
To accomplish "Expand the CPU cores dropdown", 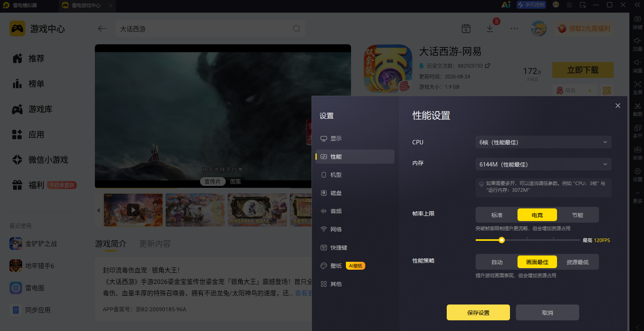I will point(543,142).
